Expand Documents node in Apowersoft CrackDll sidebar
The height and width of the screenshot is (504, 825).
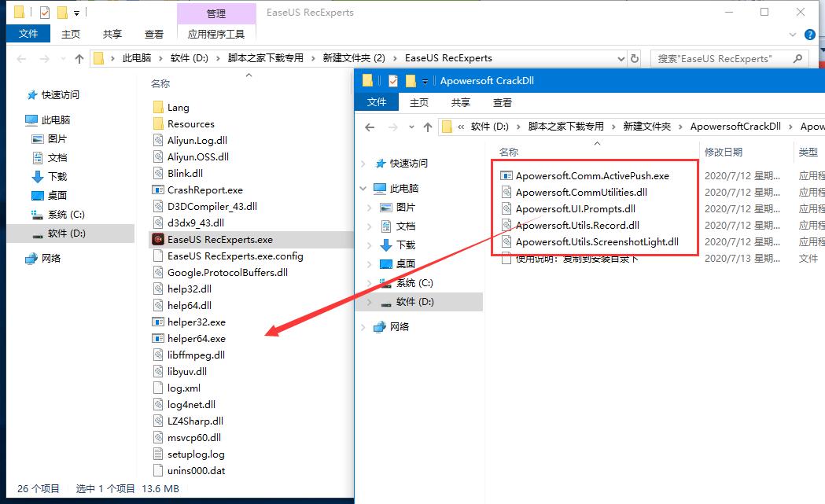(x=370, y=226)
